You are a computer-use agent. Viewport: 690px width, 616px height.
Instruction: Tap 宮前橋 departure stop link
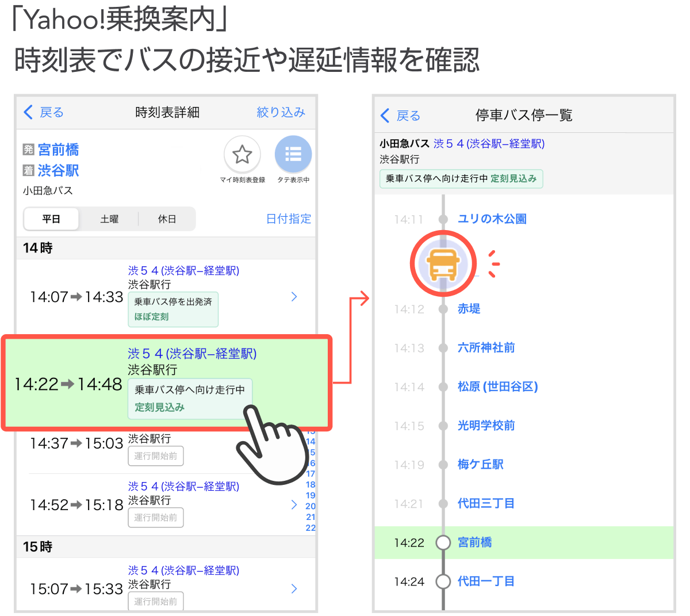point(58,150)
